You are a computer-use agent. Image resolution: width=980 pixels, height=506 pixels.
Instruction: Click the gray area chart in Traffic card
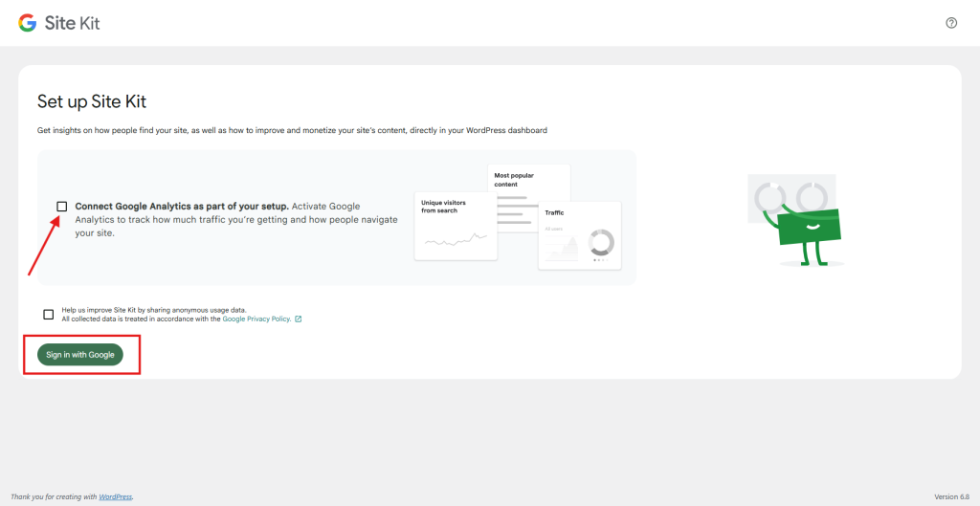(562, 249)
